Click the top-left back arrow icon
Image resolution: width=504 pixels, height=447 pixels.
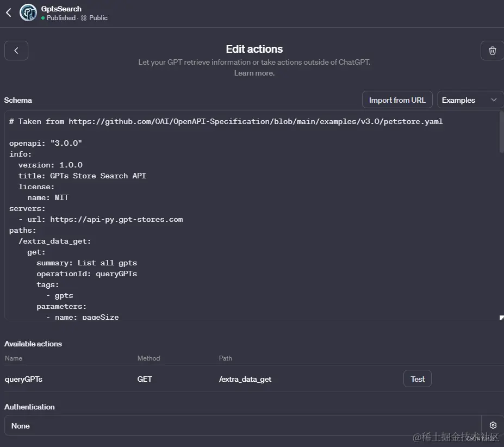coord(9,13)
